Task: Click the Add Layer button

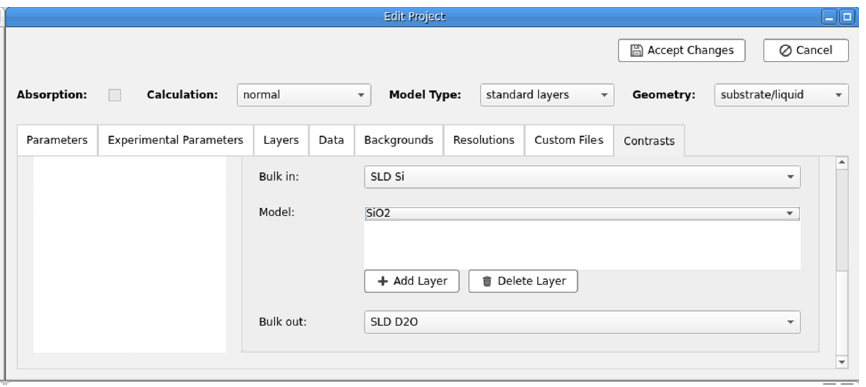Action: click(412, 281)
